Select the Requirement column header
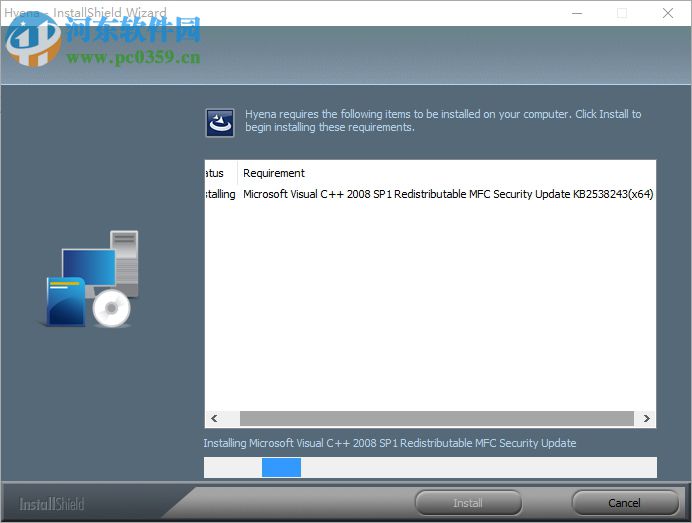Screen dimensions: 692x523 point(274,173)
